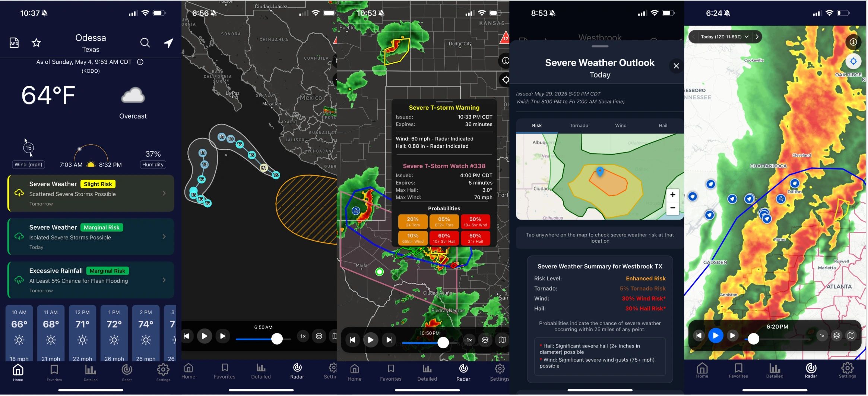868x396 pixels.
Task: Tap the map pin on the outlook map
Action: click(600, 172)
